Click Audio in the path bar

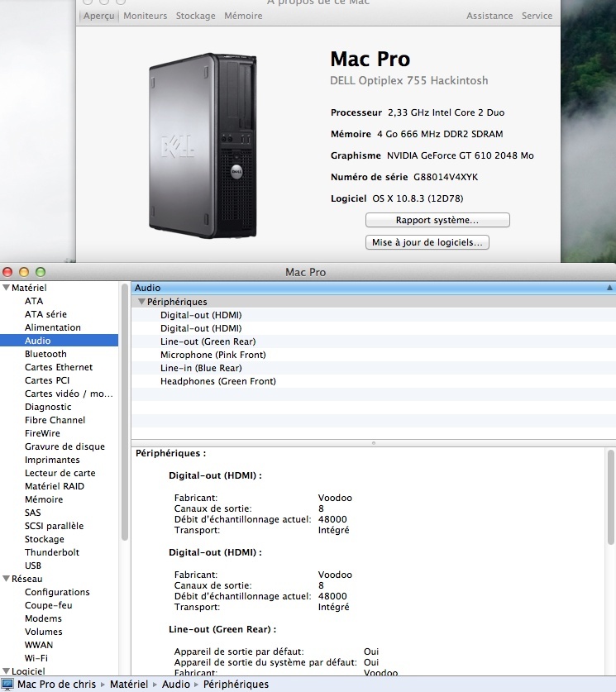[175, 684]
